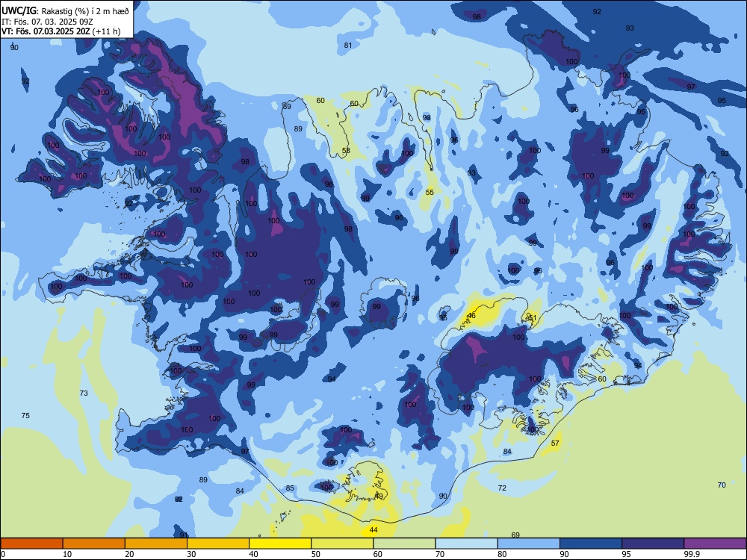Click the orange 10–20 legend swatch

click(x=94, y=544)
